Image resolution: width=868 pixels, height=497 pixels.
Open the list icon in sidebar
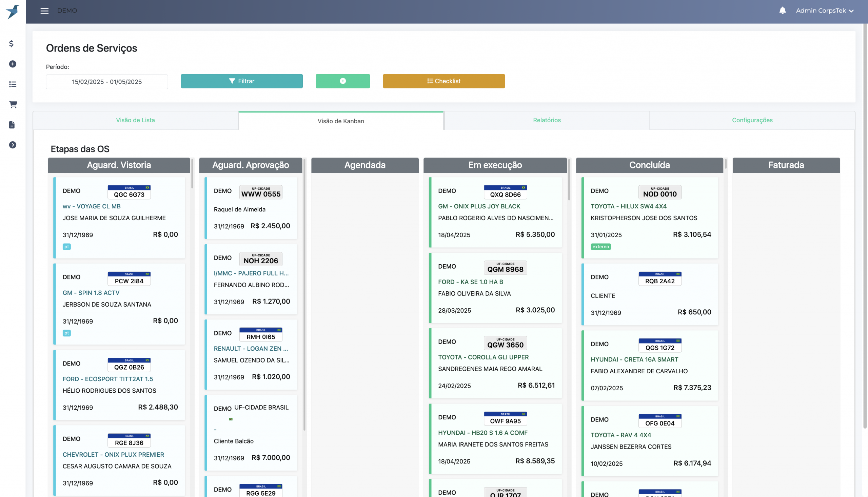(x=13, y=84)
